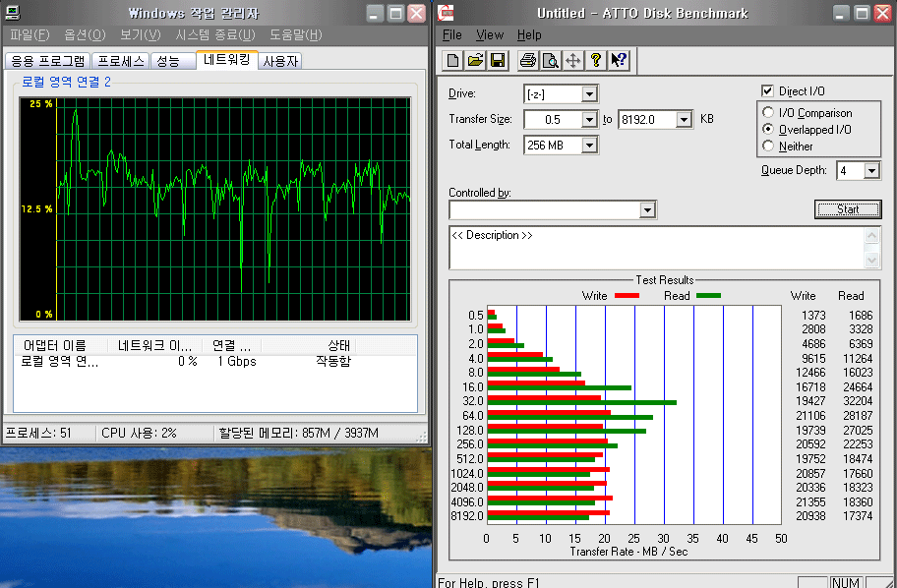Click the 1 Gbps link speed value
This screenshot has height=588, width=897.
237,362
